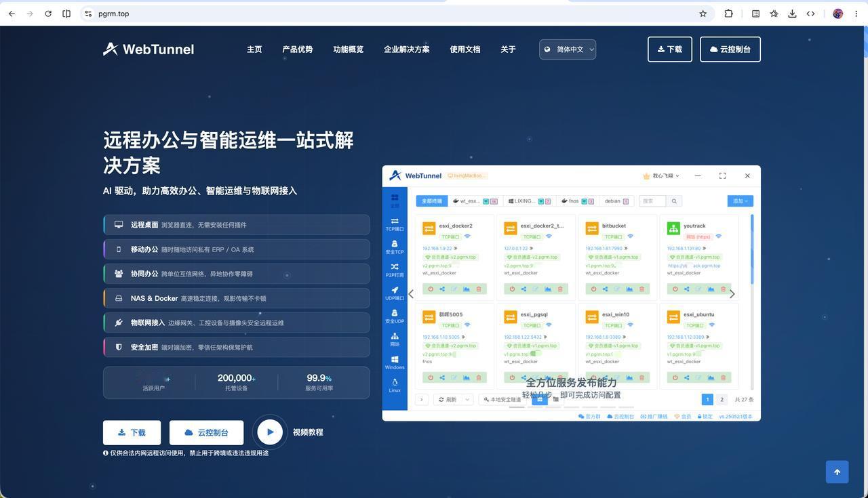Click the 99.9% 服务可用率 statistic
The height and width of the screenshot is (498, 868).
pos(319,382)
